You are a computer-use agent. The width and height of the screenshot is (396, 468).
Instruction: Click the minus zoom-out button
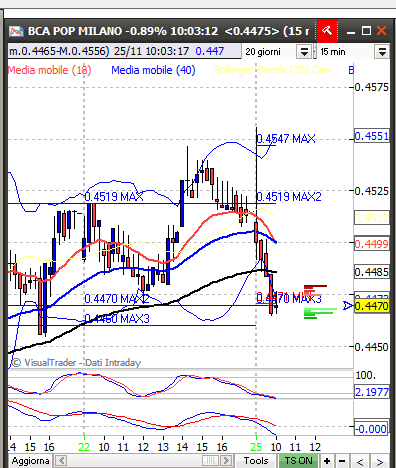click(x=342, y=461)
